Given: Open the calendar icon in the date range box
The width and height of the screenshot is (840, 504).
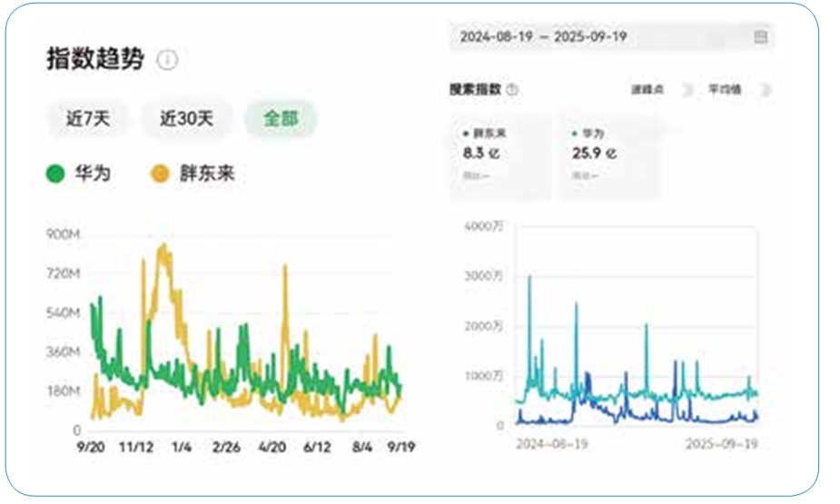Looking at the screenshot, I should click(x=761, y=37).
